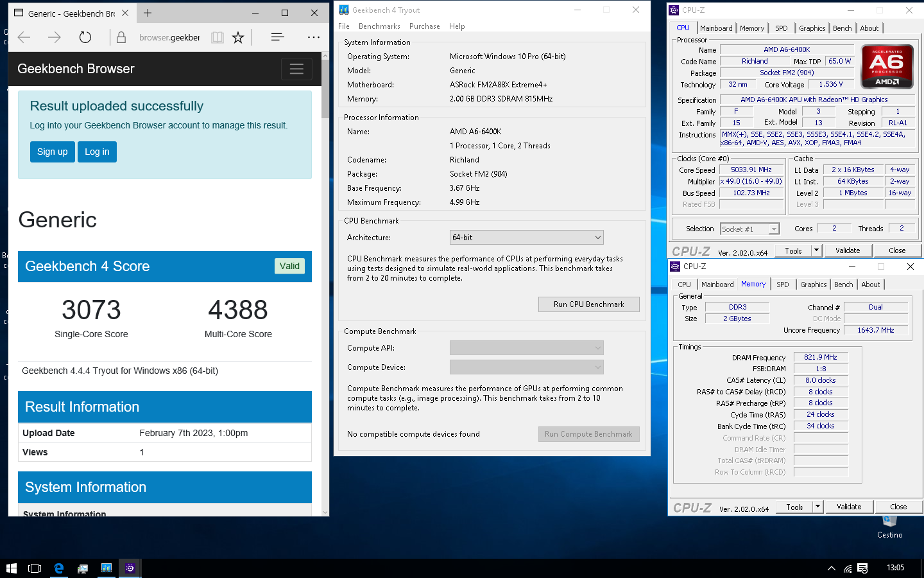Click upper CPU-Z window title icon
This screenshot has height=578, width=924.
(674, 10)
